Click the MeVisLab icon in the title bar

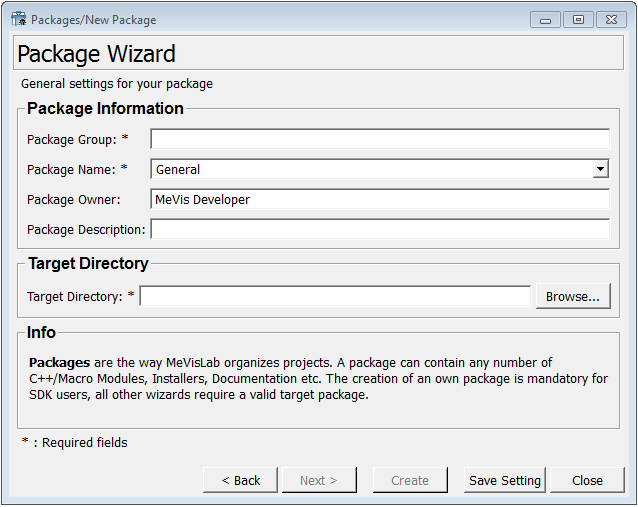click(18, 19)
